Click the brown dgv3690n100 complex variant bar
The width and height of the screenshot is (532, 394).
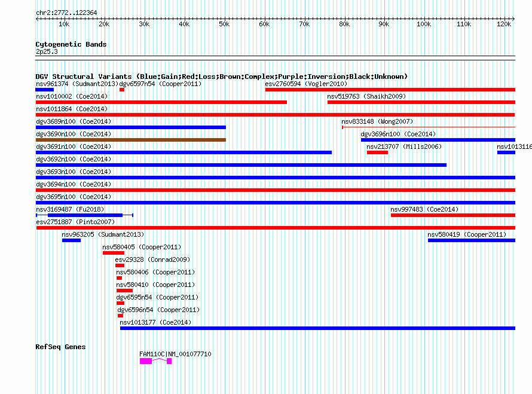coord(131,140)
